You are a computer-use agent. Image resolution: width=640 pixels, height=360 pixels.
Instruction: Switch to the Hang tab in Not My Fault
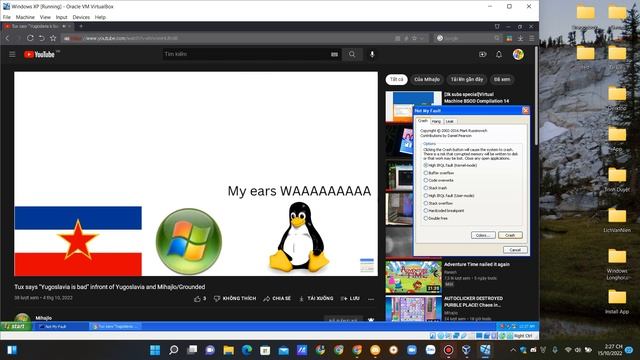(x=436, y=122)
